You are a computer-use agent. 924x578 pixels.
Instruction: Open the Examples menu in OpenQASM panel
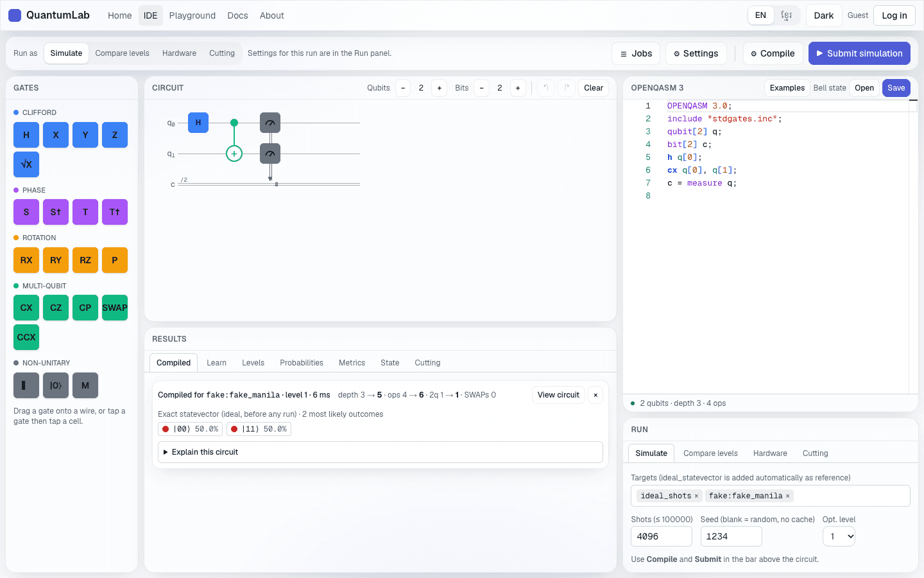pos(787,88)
